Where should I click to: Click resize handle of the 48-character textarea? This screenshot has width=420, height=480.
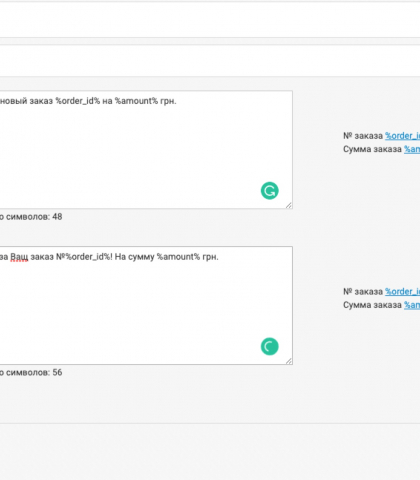tap(289, 205)
